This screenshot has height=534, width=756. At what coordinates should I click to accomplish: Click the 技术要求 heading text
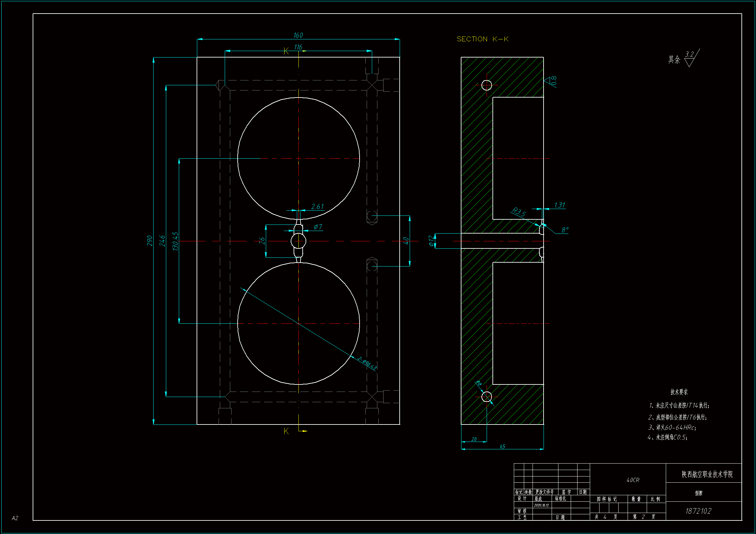(679, 392)
